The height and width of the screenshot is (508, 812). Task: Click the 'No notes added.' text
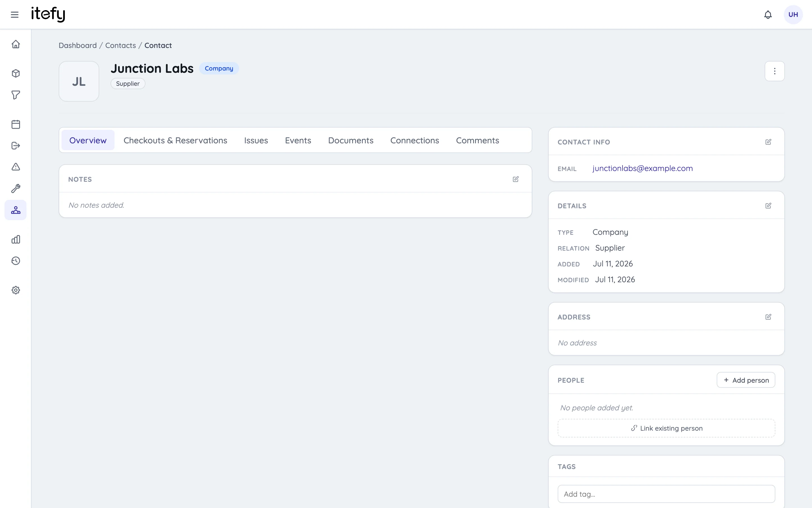click(x=96, y=205)
